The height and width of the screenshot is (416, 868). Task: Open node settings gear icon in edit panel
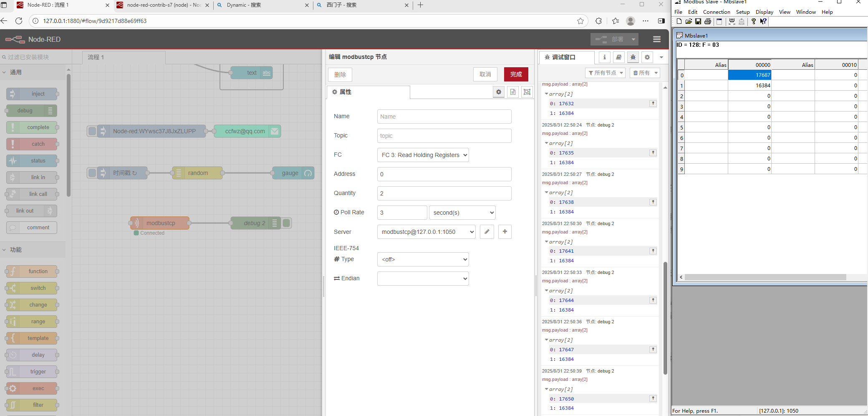click(499, 92)
